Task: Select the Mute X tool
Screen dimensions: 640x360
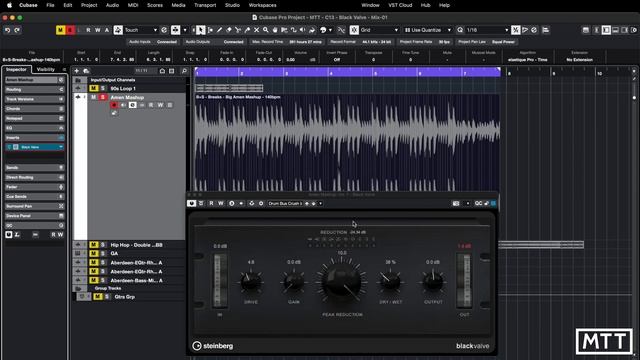Action: click(256, 30)
